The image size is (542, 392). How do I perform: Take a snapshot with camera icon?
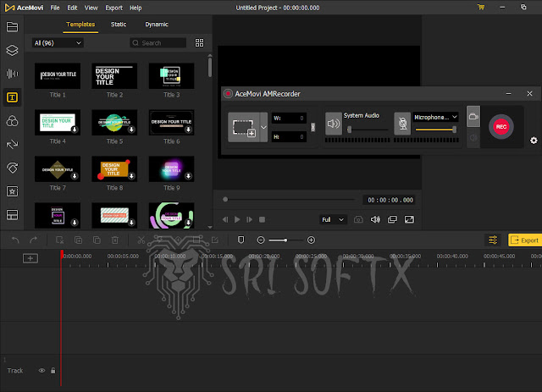click(358, 219)
